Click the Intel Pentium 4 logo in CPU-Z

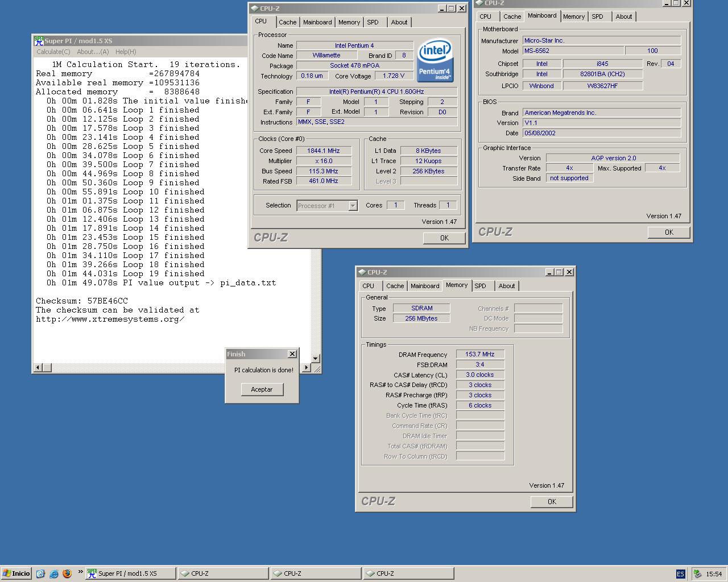coord(435,61)
